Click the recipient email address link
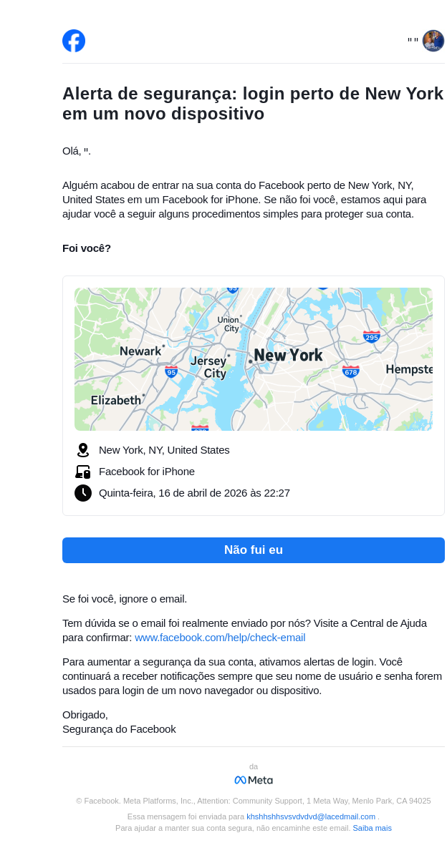This screenshot has width=447, height=868. 311,816
